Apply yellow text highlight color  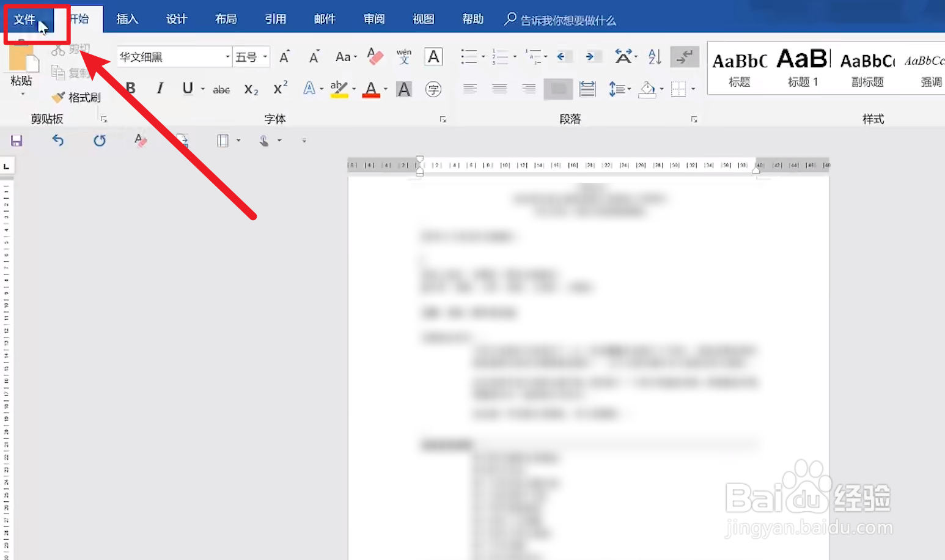coord(339,89)
